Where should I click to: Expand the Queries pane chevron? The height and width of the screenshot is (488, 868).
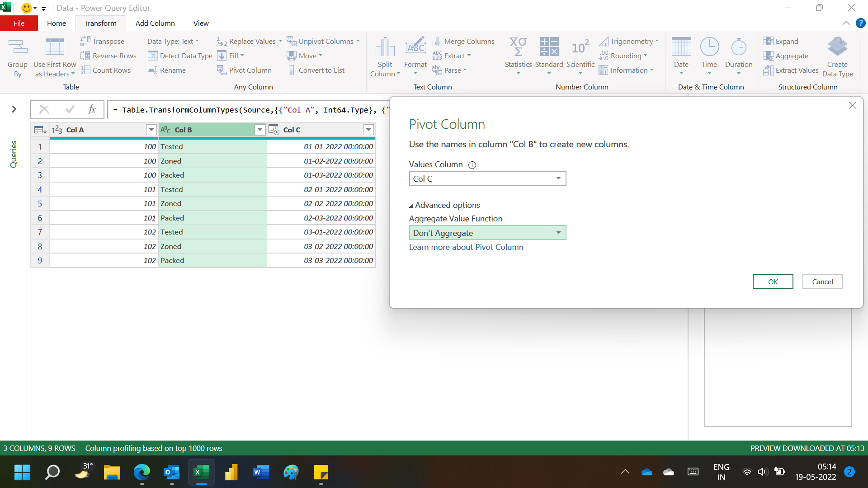[14, 109]
